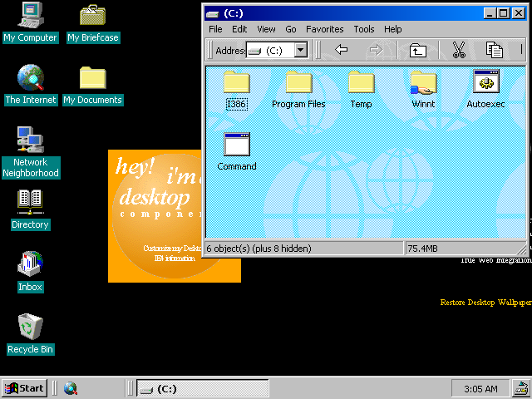Click the Cut scissors toolbar icon
The width and height of the screenshot is (532, 399).
pos(459,50)
